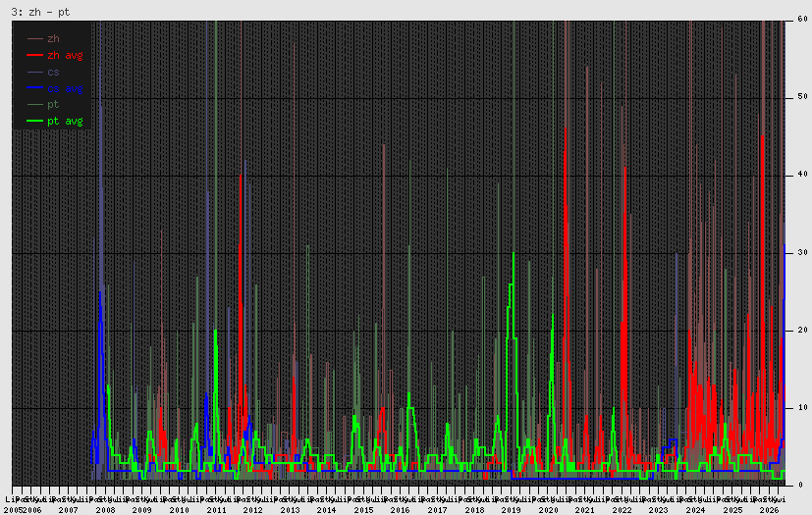Click the y-axis value 10
Image resolution: width=812 pixels, height=515 pixels.
point(803,408)
